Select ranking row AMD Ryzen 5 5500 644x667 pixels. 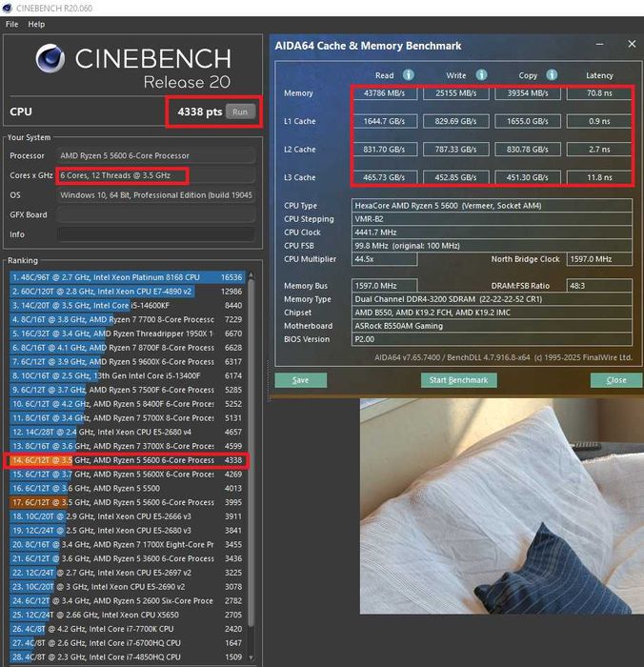click(127, 488)
